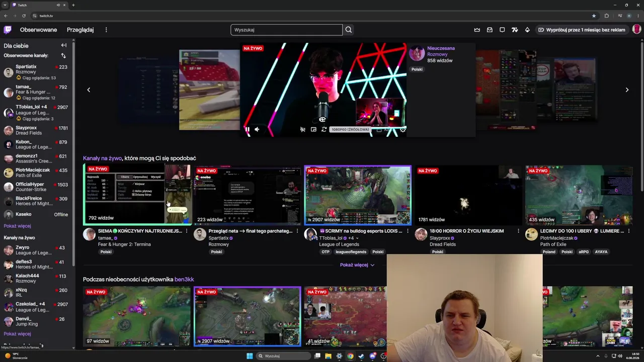The image size is (644, 362).
Task: Open Kalach444 in live channels sidebar
Action: pos(35,278)
